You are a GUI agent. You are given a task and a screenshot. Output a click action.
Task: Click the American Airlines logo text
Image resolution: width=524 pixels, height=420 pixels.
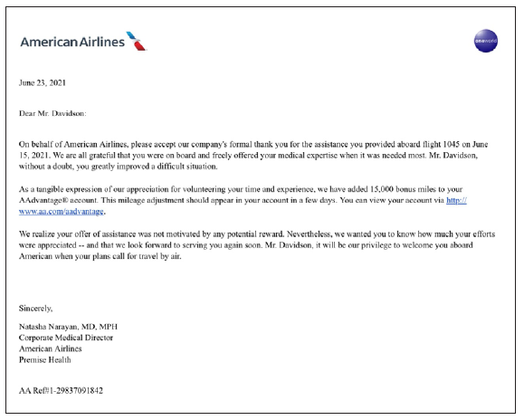click(x=72, y=43)
